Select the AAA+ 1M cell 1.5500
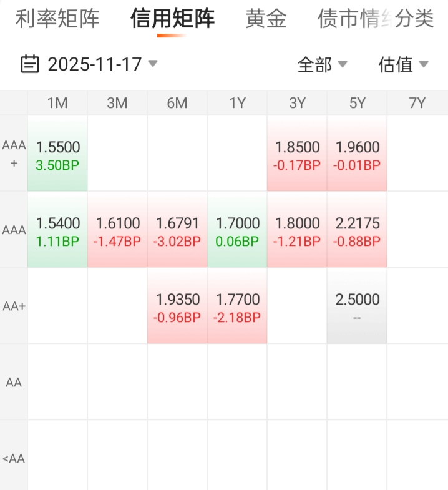 (x=57, y=154)
